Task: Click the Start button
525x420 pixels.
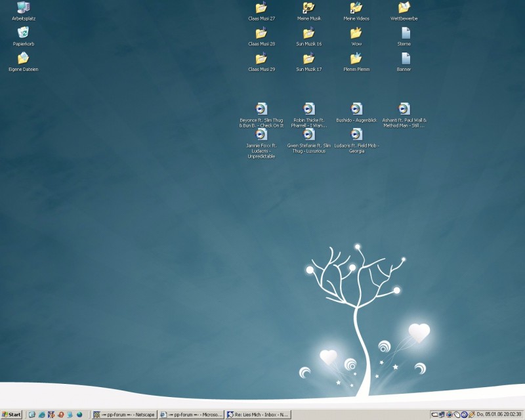Action: point(12,415)
